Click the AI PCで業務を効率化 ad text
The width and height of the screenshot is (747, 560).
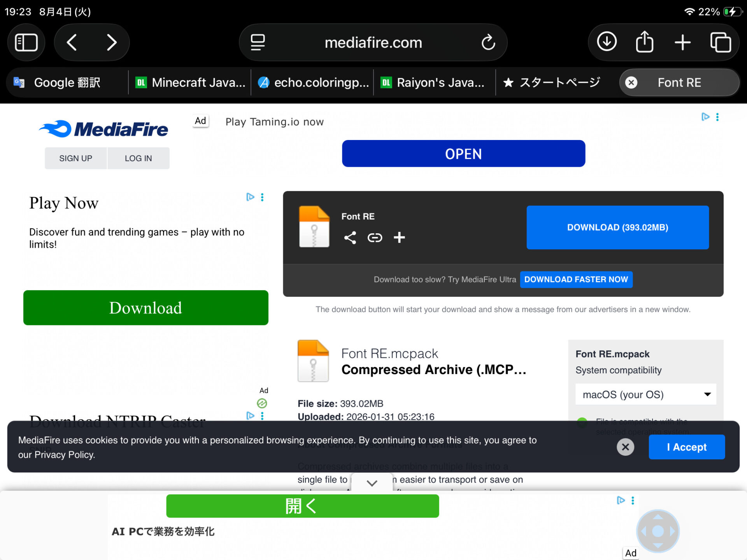click(163, 531)
